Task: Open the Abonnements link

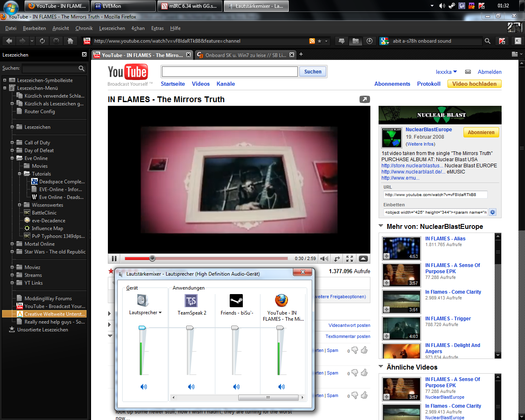Action: tap(392, 84)
